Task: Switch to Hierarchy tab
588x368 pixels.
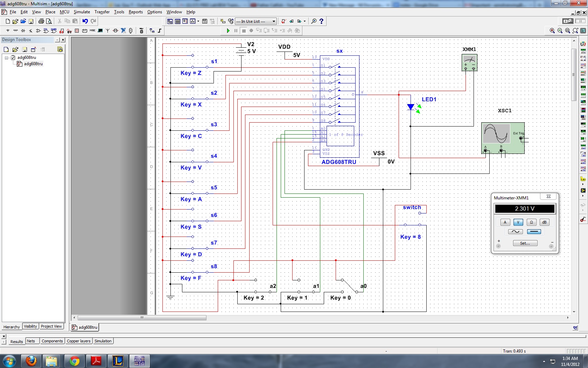Action: click(x=12, y=327)
